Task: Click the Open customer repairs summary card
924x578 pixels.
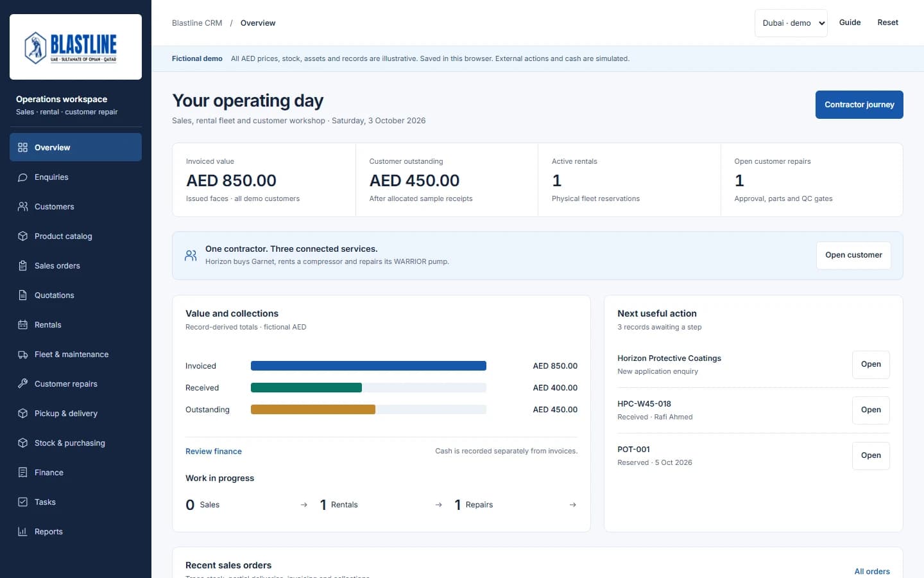Action: (812, 180)
